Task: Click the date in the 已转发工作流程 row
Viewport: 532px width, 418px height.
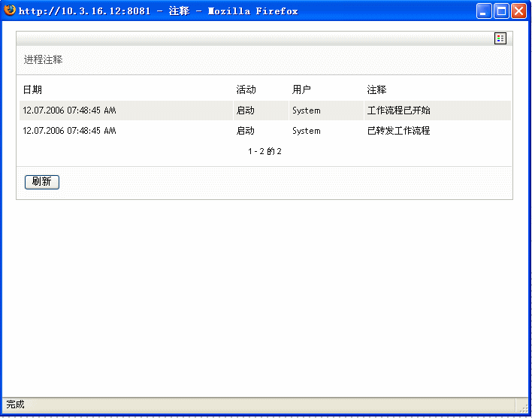Action: click(69, 131)
